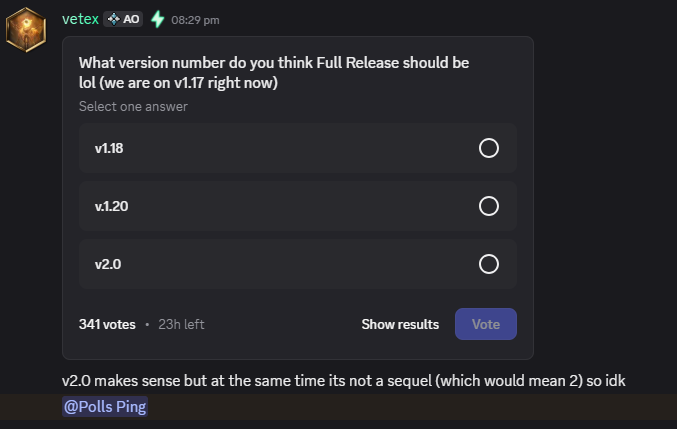Click the @Polls Ping mention

[x=105, y=407]
